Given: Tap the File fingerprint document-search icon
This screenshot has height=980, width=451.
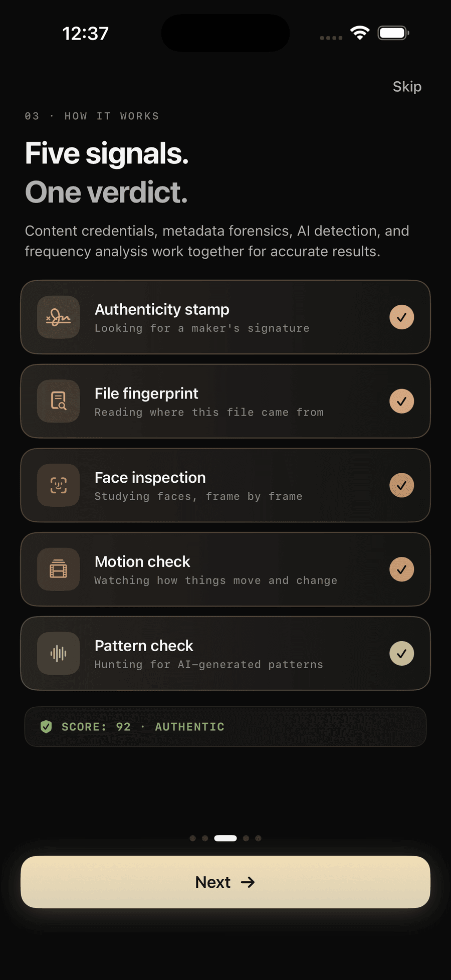Looking at the screenshot, I should click(59, 401).
